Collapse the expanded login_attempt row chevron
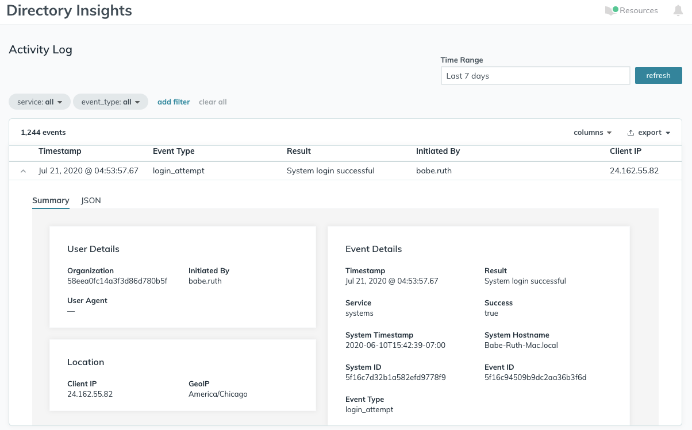The height and width of the screenshot is (430, 692). click(23, 171)
